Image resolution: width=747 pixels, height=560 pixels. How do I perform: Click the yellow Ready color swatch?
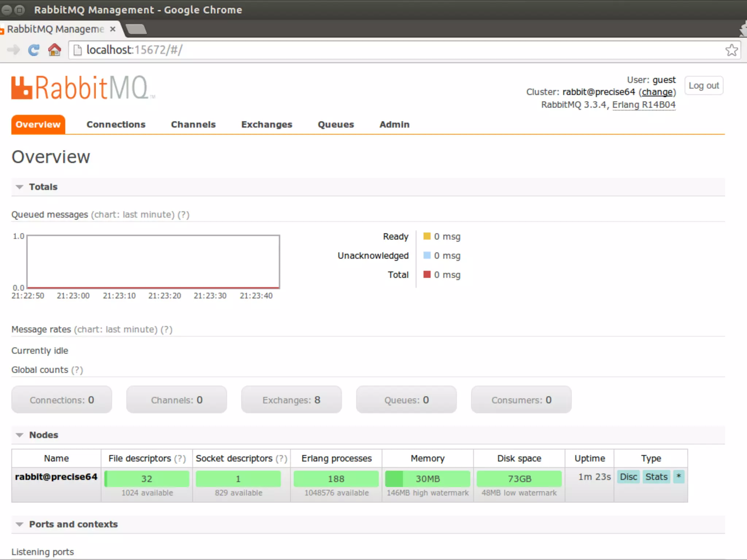pos(427,236)
